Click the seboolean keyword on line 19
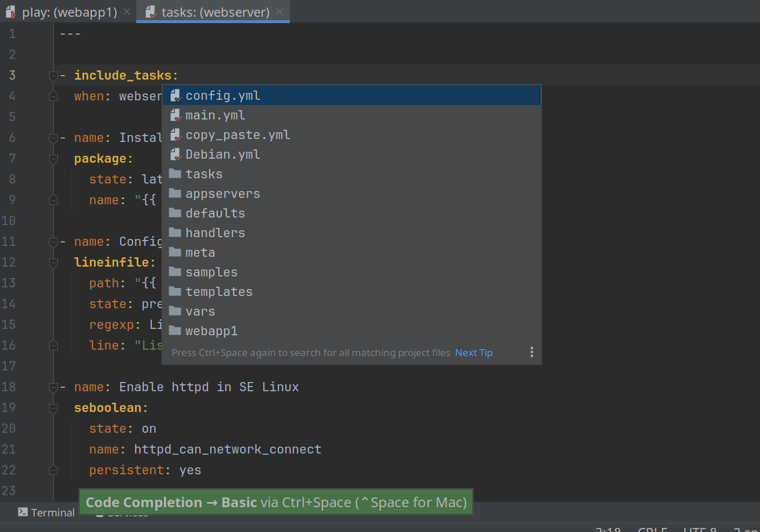Image resolution: width=760 pixels, height=532 pixels. 108,408
